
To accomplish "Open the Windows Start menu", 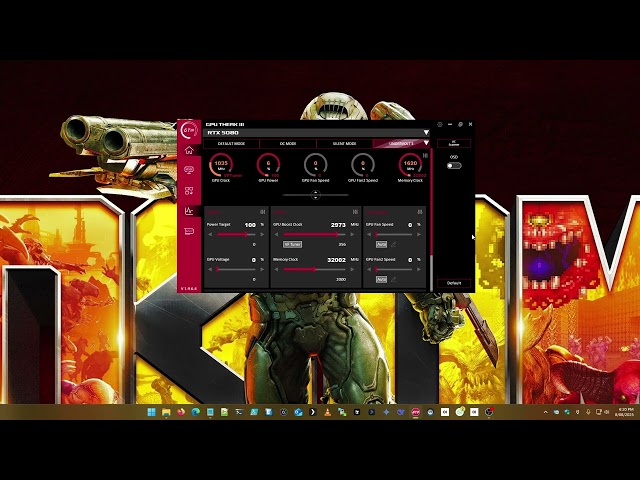I will 151,412.
